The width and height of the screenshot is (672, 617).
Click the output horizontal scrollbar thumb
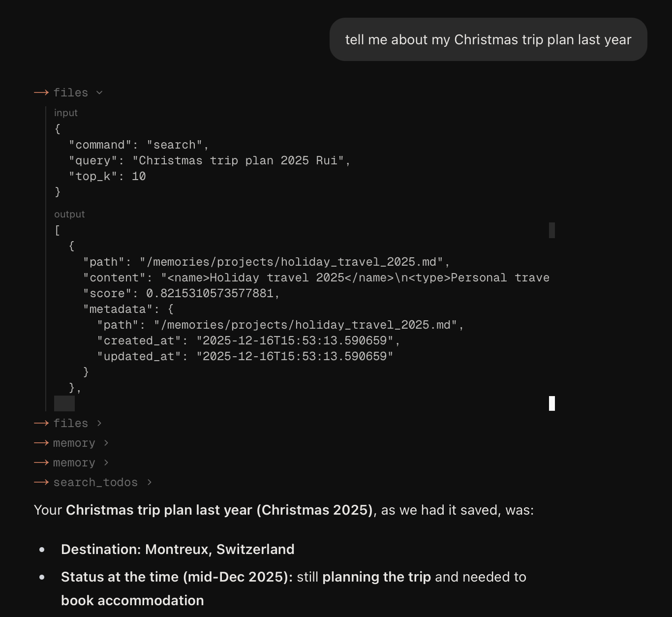[64, 403]
